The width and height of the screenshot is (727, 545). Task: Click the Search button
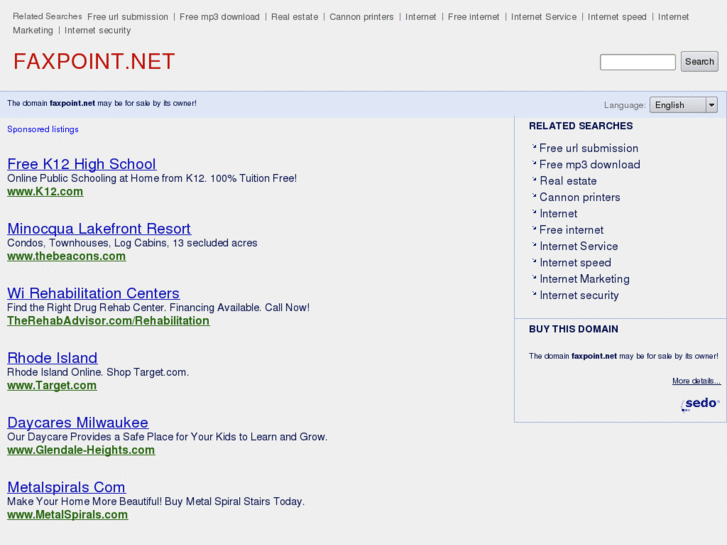[x=699, y=62]
